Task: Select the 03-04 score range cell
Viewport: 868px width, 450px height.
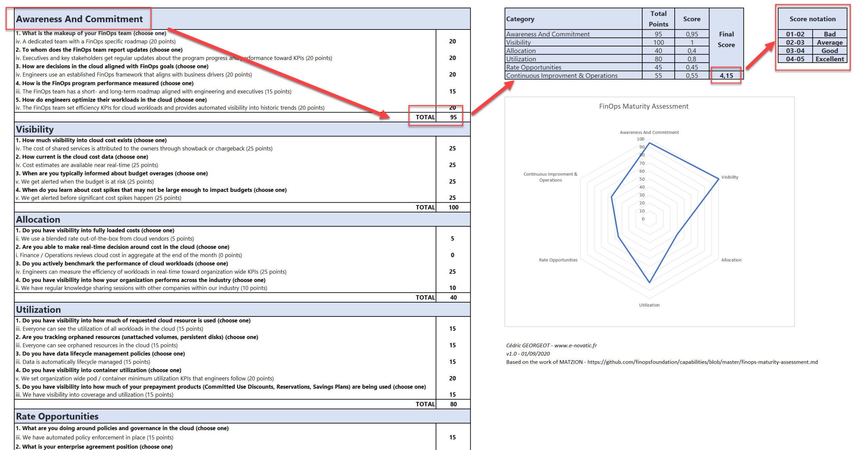Action: click(795, 50)
